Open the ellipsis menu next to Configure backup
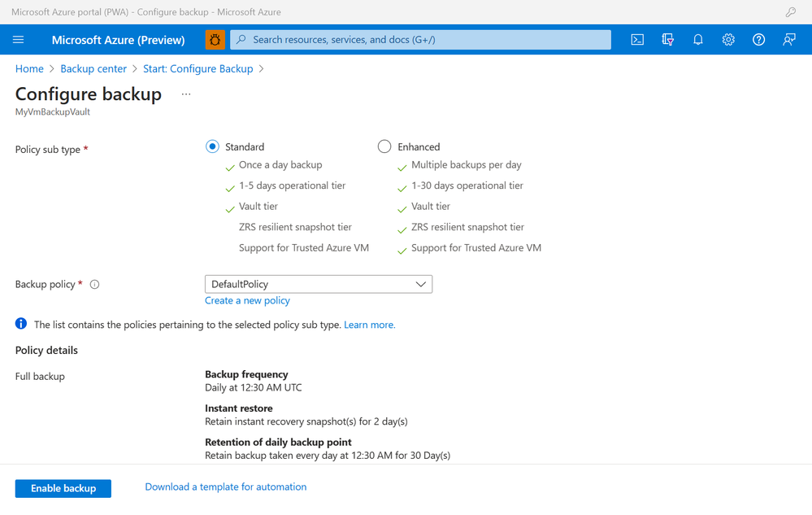This screenshot has width=812, height=515. coord(186,94)
